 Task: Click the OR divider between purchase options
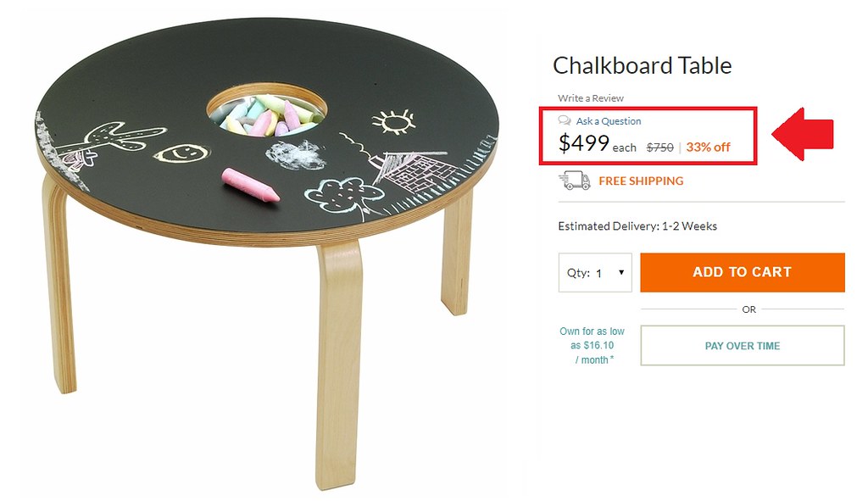coord(747,309)
